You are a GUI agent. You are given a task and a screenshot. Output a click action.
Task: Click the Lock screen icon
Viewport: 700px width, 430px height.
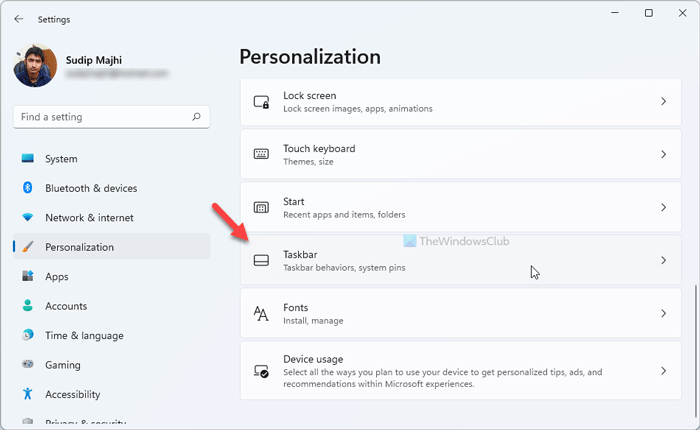pos(261,102)
